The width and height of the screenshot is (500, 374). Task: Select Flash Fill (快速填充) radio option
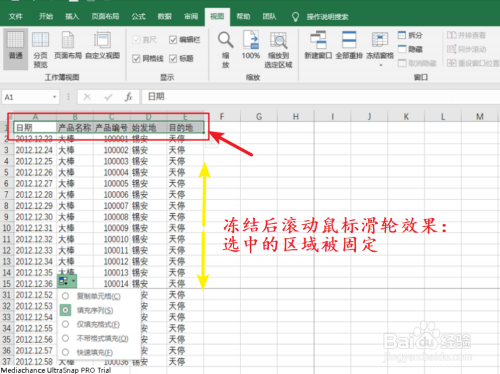click(65, 352)
